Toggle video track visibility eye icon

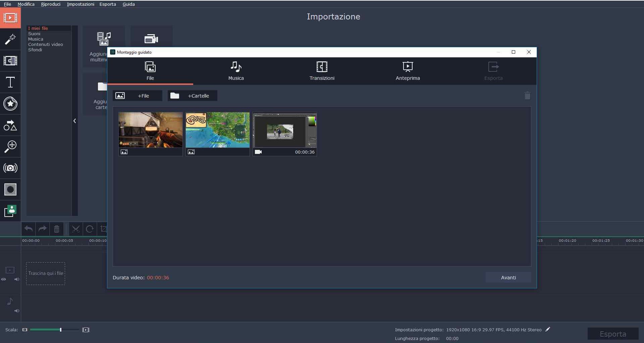tap(4, 279)
